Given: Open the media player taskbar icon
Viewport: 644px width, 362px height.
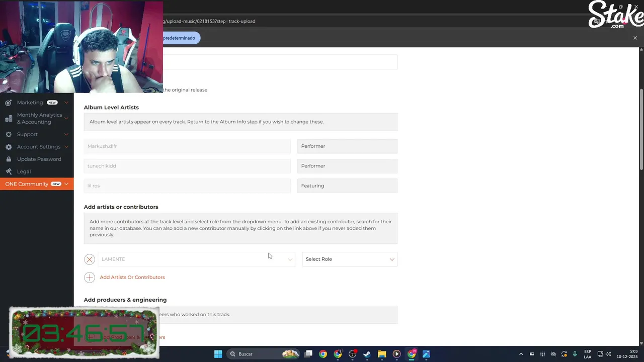Looking at the screenshot, I should 396,354.
